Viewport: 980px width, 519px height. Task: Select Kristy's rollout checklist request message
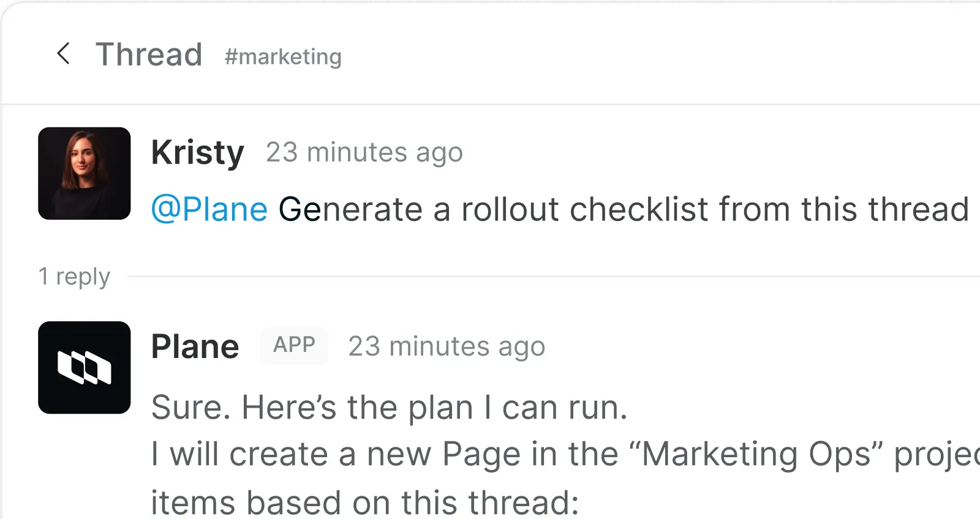(551, 209)
